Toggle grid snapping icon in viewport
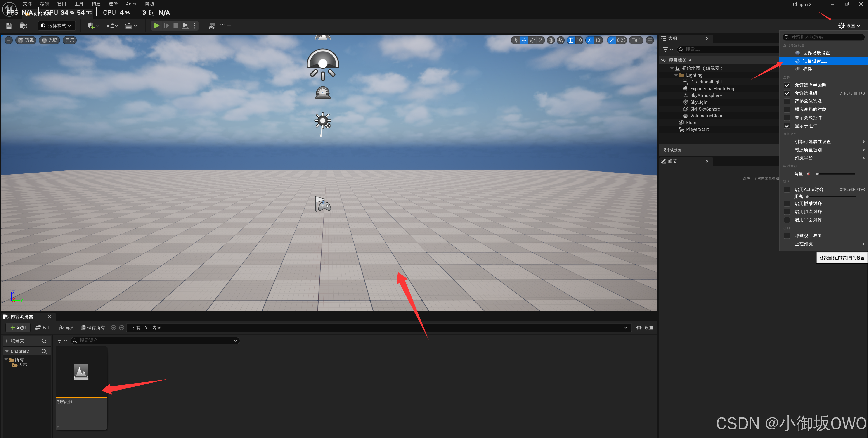868x438 pixels. click(x=571, y=40)
